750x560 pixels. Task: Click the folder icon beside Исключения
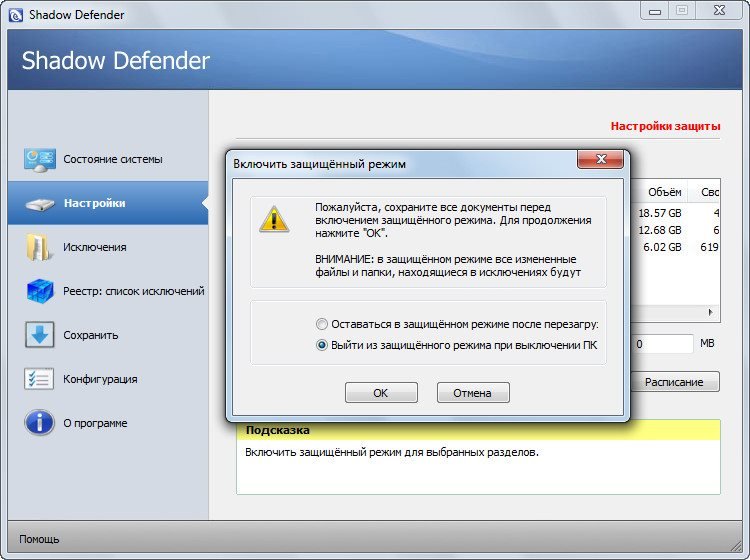38,247
